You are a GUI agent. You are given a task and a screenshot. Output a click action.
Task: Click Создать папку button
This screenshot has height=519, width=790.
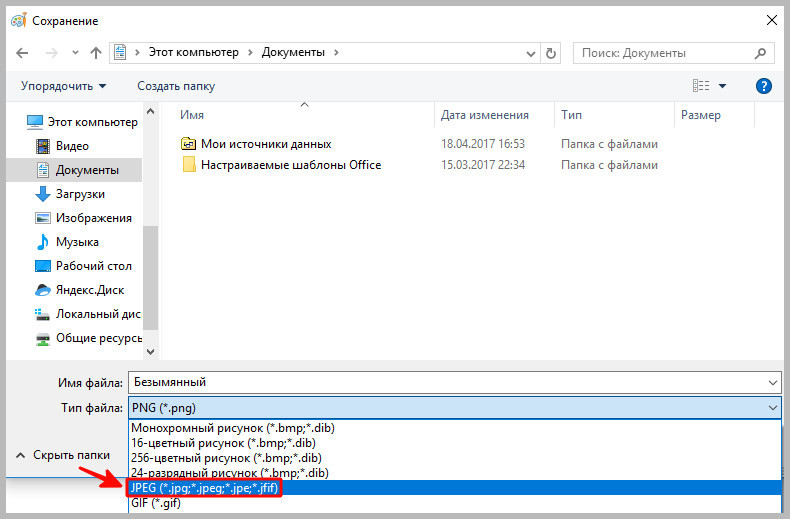coord(176,86)
